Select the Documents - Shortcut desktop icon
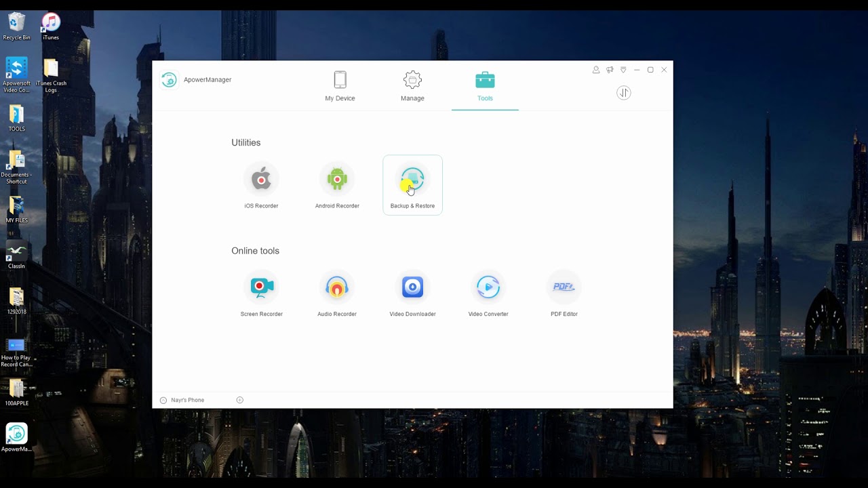Viewport: 868px width, 488px height. [16, 167]
